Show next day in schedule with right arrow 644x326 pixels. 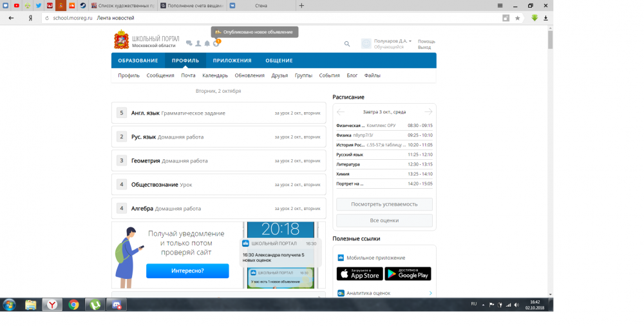428,111
